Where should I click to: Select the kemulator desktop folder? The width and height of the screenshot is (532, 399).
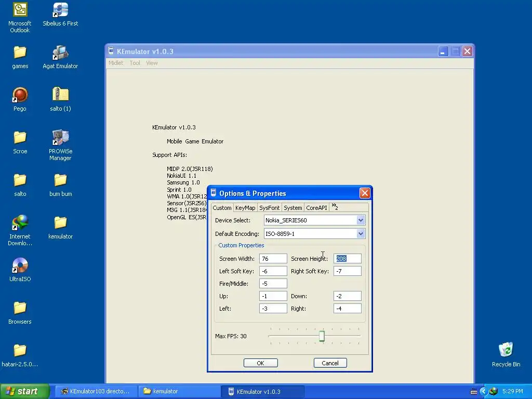point(60,223)
